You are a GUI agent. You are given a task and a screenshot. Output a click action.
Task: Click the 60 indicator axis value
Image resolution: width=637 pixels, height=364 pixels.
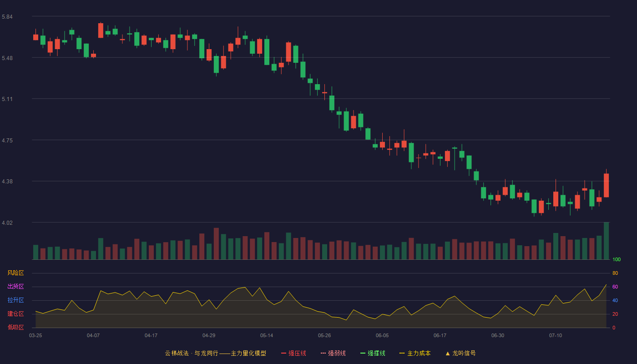click(x=615, y=287)
